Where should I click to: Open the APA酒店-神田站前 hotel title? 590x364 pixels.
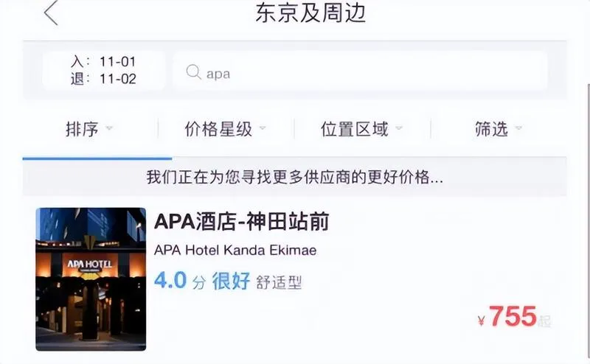click(x=242, y=222)
